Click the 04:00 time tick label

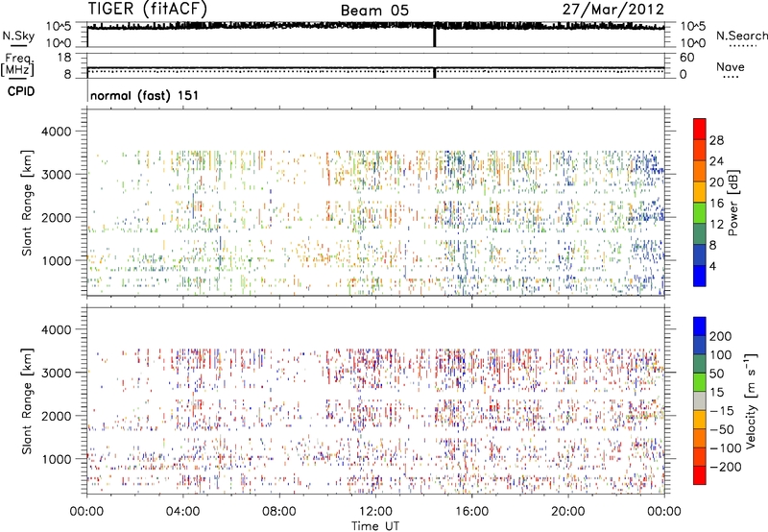click(183, 512)
